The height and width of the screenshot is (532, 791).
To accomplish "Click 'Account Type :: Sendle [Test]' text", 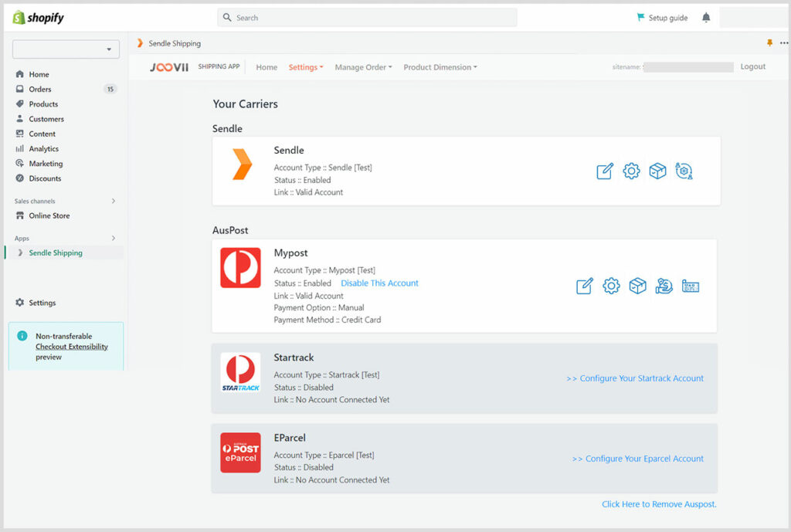I will coord(323,168).
